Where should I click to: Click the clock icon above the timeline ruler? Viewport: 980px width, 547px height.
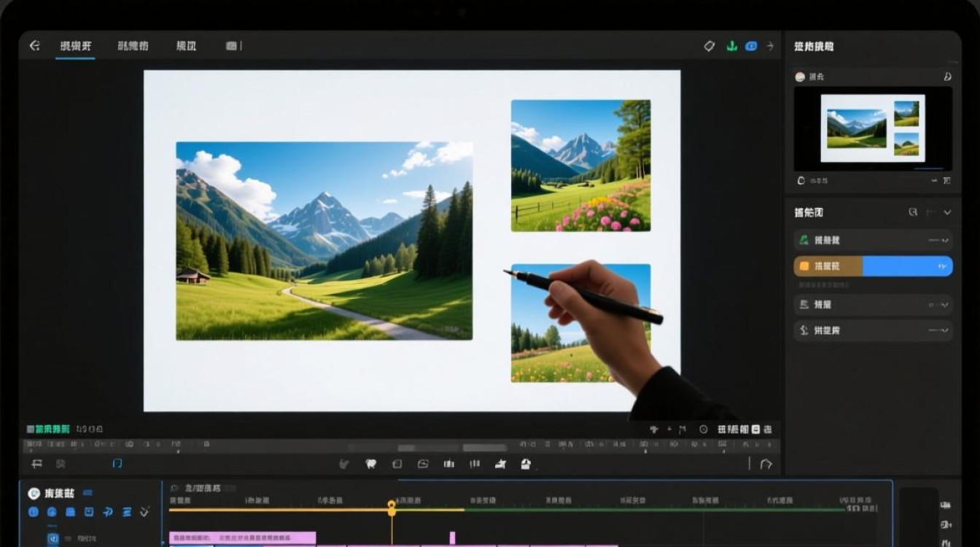[x=703, y=430]
